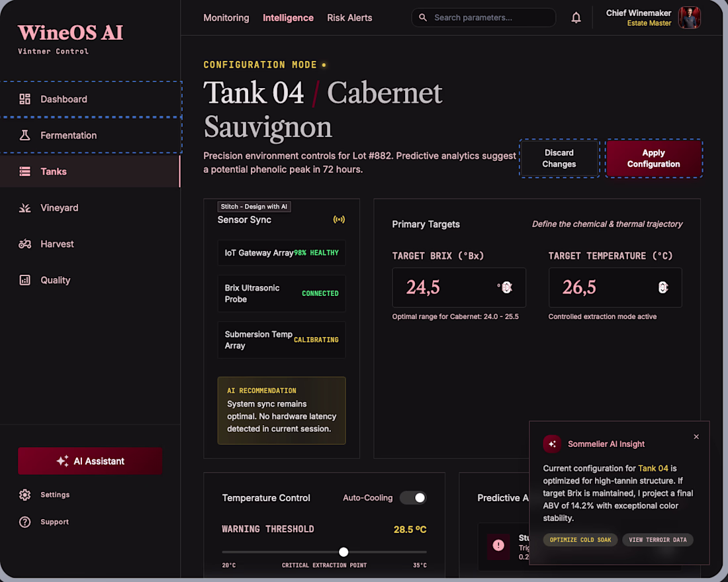Viewport: 728px width, 582px height.
Task: Click Discard Changes button
Action: pyautogui.click(x=559, y=158)
